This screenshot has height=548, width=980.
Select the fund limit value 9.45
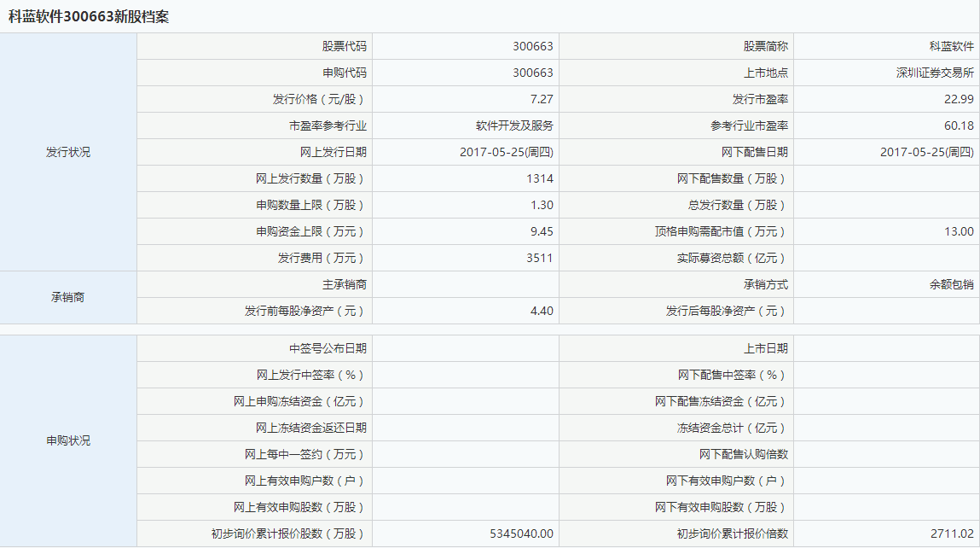point(542,231)
